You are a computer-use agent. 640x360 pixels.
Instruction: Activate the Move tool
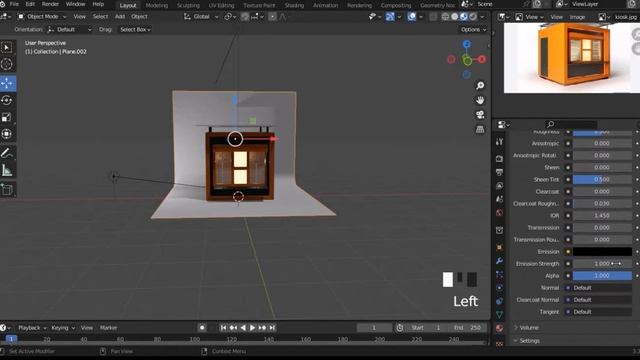(7, 83)
